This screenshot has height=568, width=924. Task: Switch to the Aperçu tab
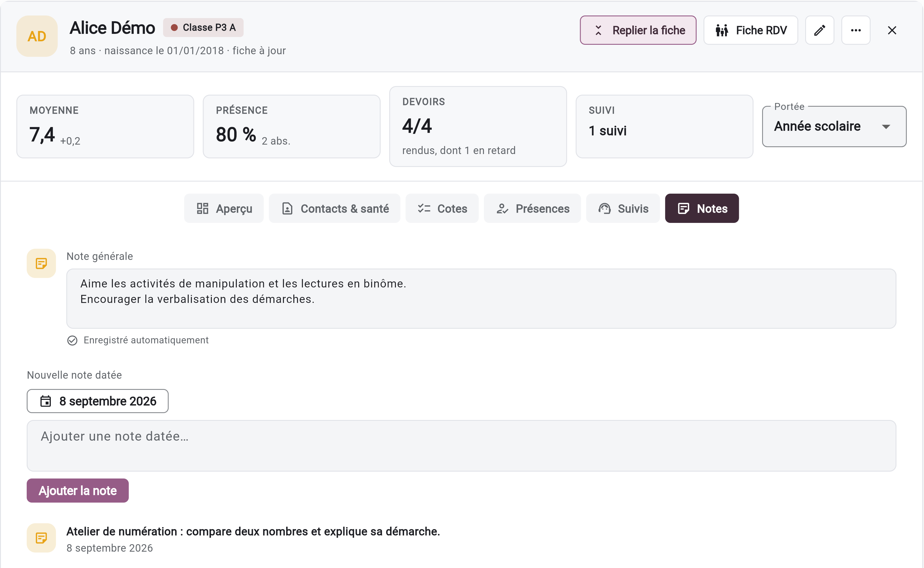(224, 209)
